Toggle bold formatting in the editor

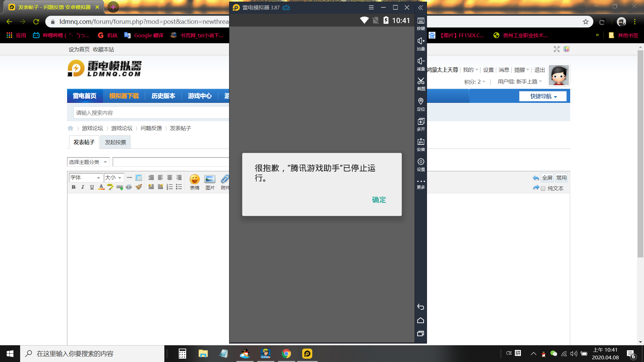pyautogui.click(x=73, y=187)
